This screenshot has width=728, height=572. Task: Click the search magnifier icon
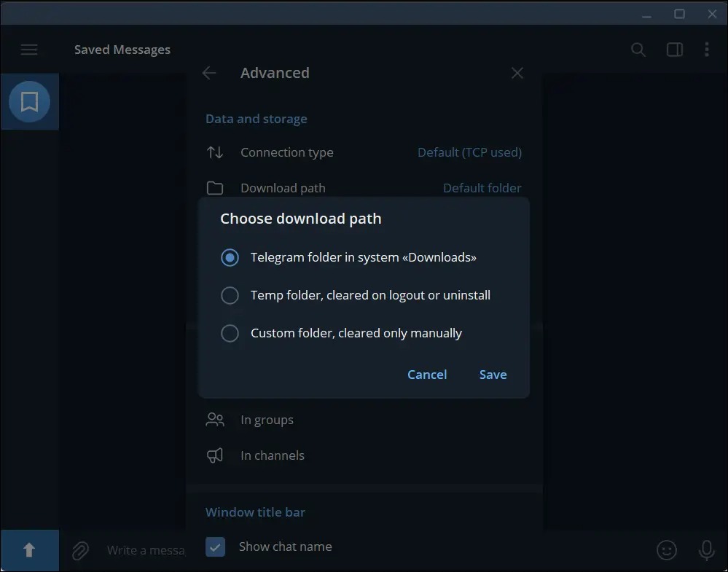pyautogui.click(x=638, y=50)
